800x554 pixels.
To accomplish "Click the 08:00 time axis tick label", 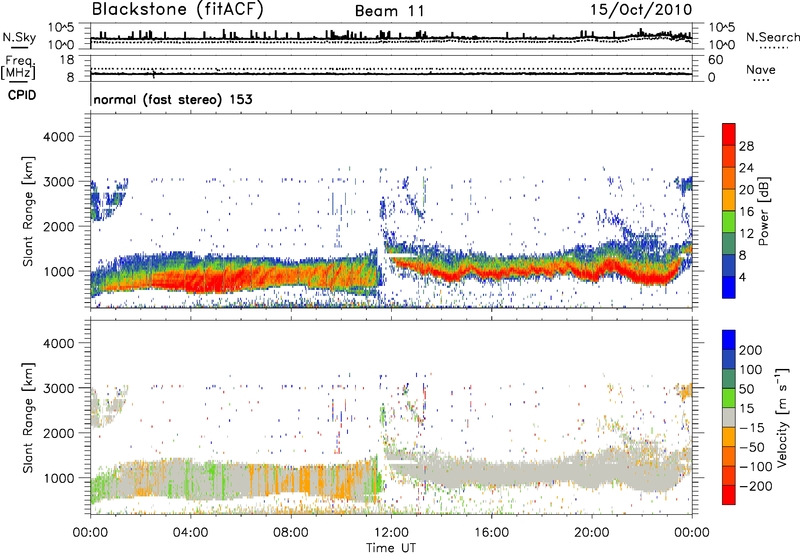I will (291, 533).
